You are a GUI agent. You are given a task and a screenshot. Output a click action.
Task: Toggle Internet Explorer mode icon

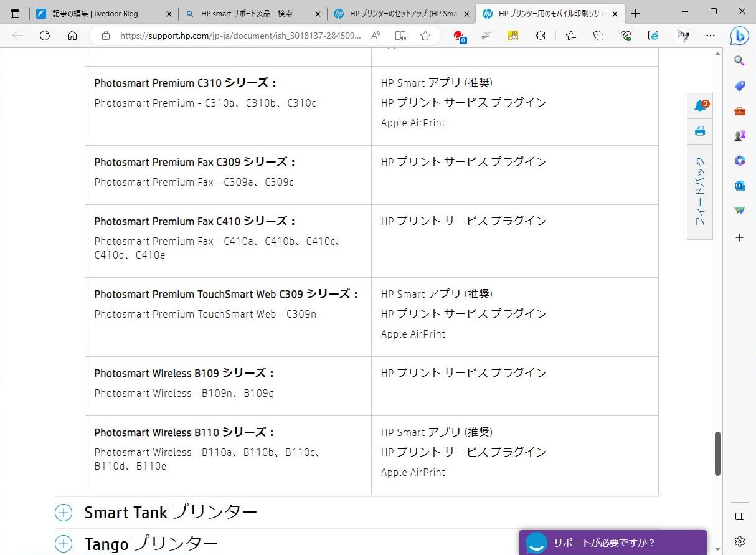point(653,36)
